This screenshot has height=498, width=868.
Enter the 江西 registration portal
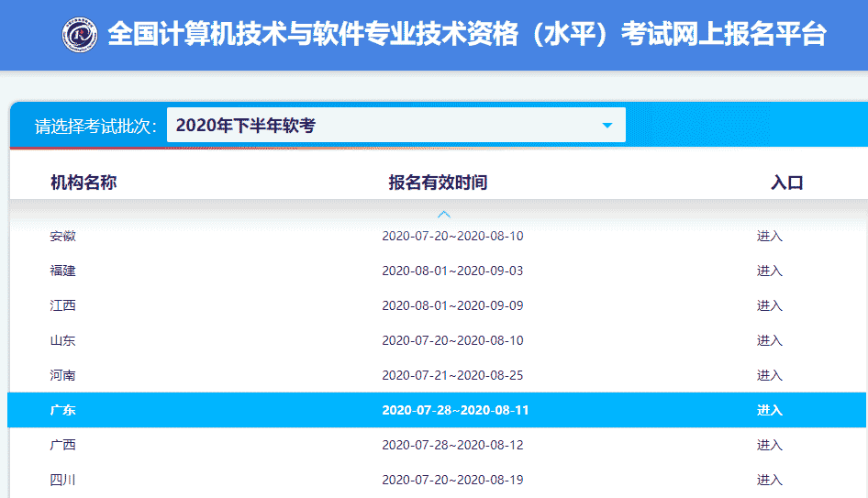[769, 305]
